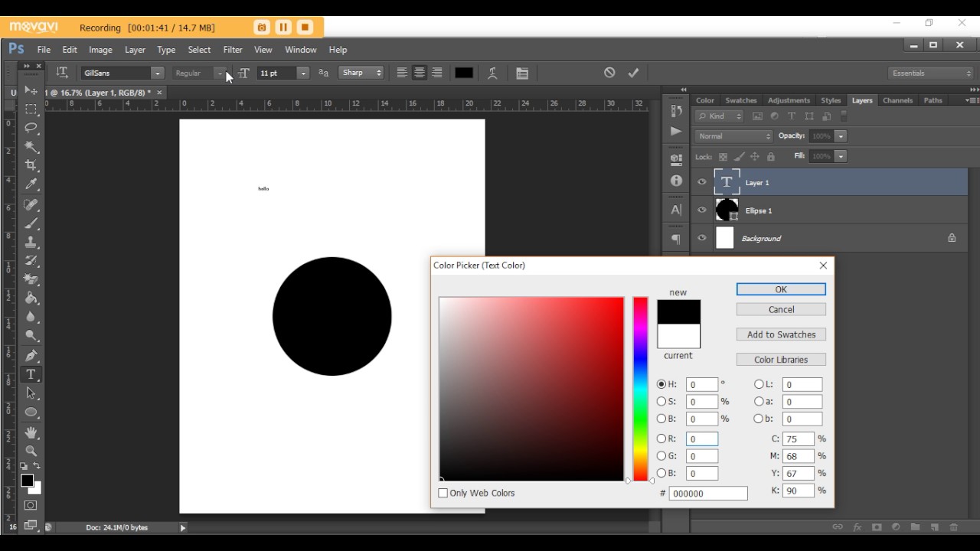Click the text color swatch in options bar

(x=464, y=73)
